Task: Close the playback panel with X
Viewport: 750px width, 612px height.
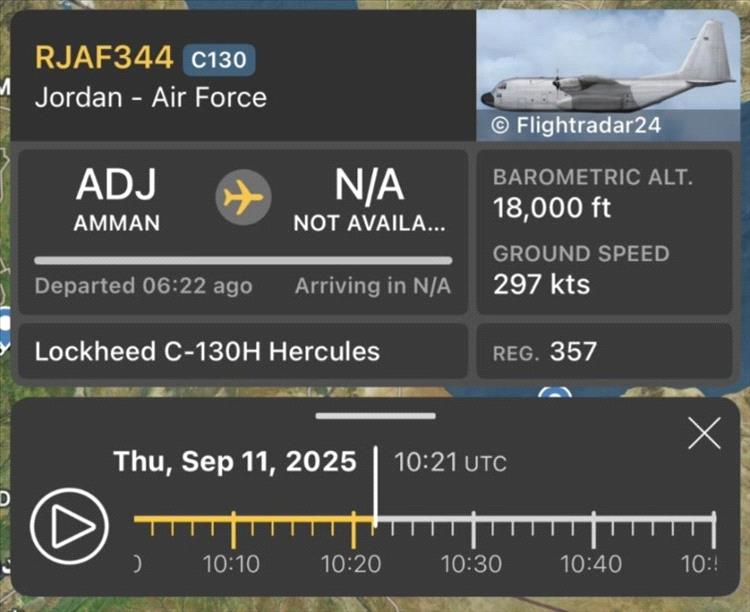Action: pos(704,434)
